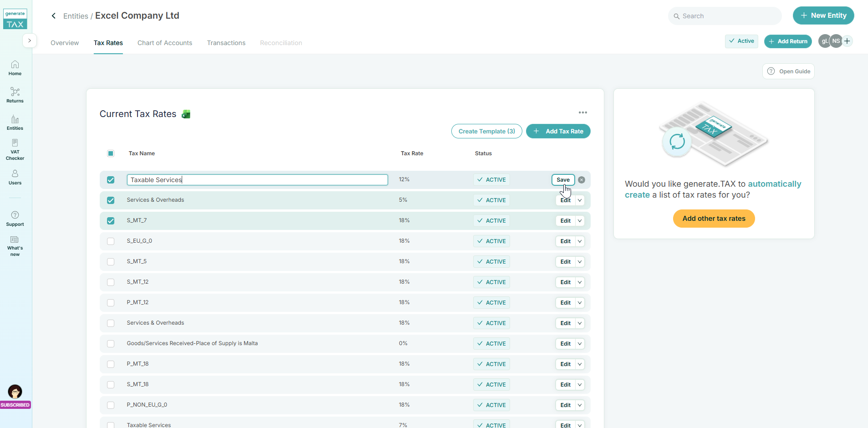Expand the sidebar with the chevron
868x428 pixels.
click(30, 41)
